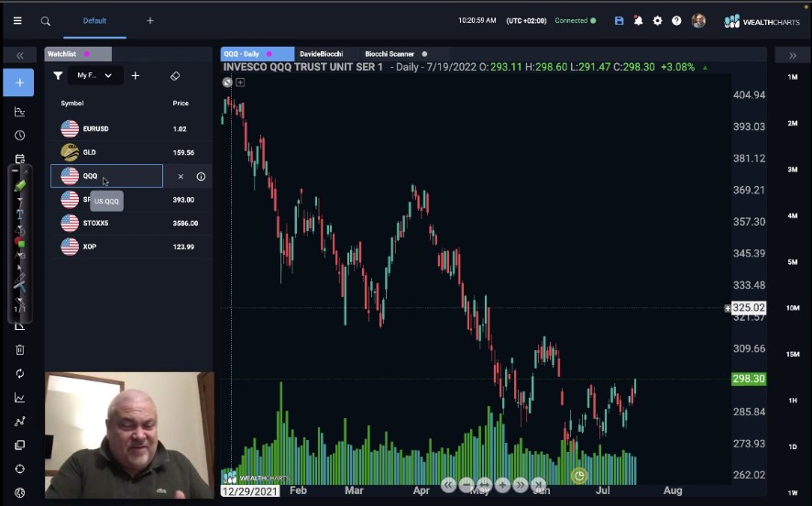This screenshot has width=812, height=506.
Task: Click the eraser clear icon in the watchlist
Action: (175, 75)
